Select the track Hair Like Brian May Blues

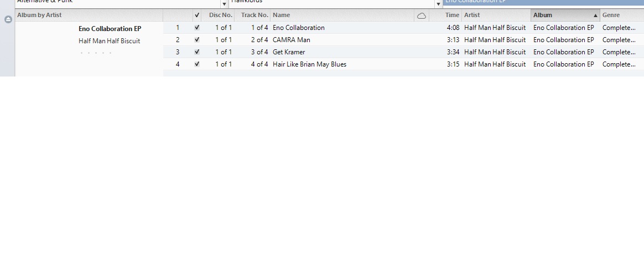point(309,64)
